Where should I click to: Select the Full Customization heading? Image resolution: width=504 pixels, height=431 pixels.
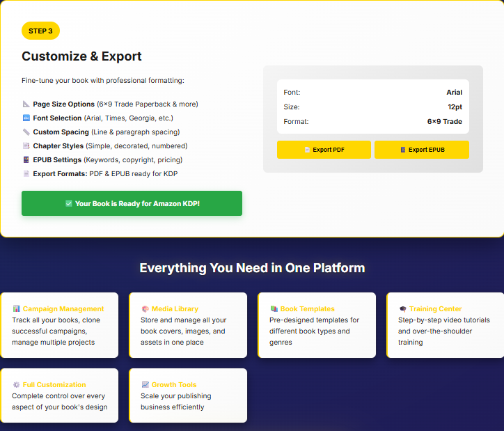54,385
